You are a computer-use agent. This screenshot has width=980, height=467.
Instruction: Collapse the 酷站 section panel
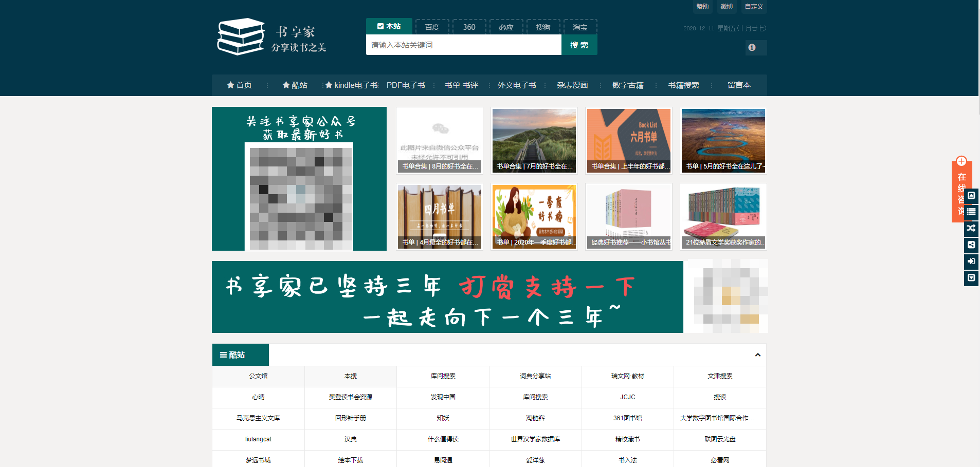[756, 354]
